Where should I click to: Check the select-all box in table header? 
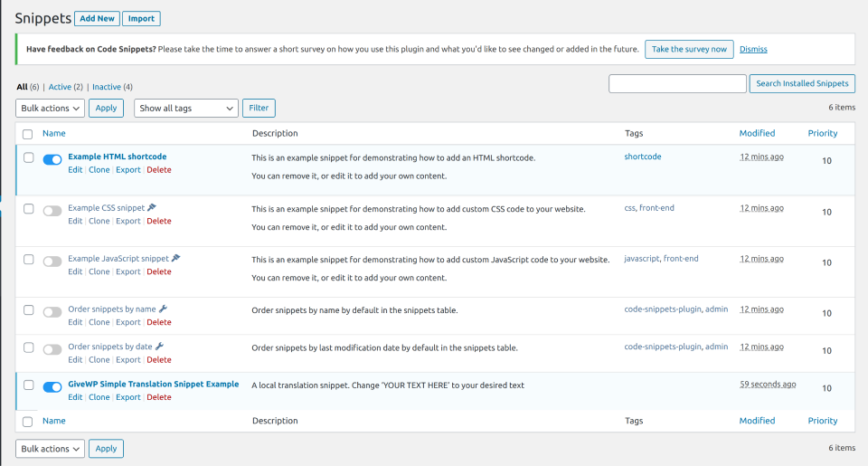pos(28,134)
